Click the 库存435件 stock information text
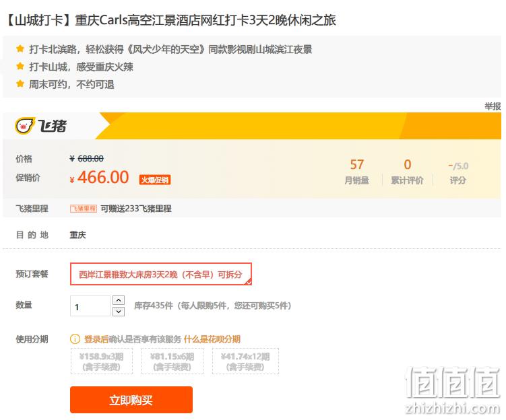 pos(213,306)
